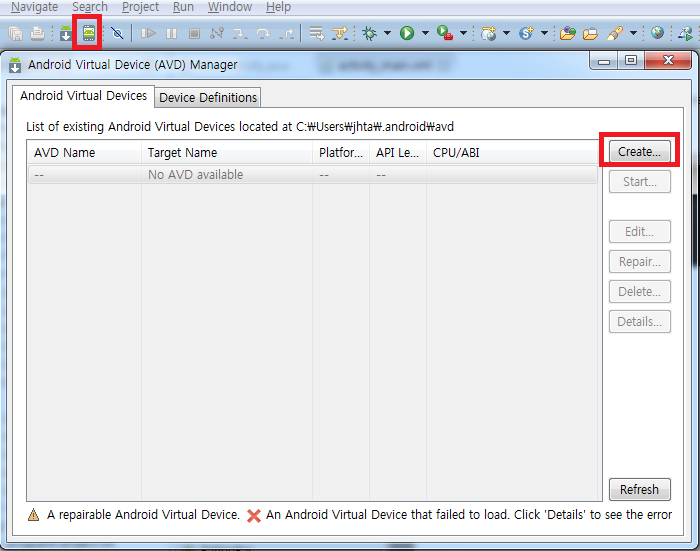Expand the S class wizard dropdown arrow
Image resolution: width=700 pixels, height=551 pixels.
click(545, 33)
